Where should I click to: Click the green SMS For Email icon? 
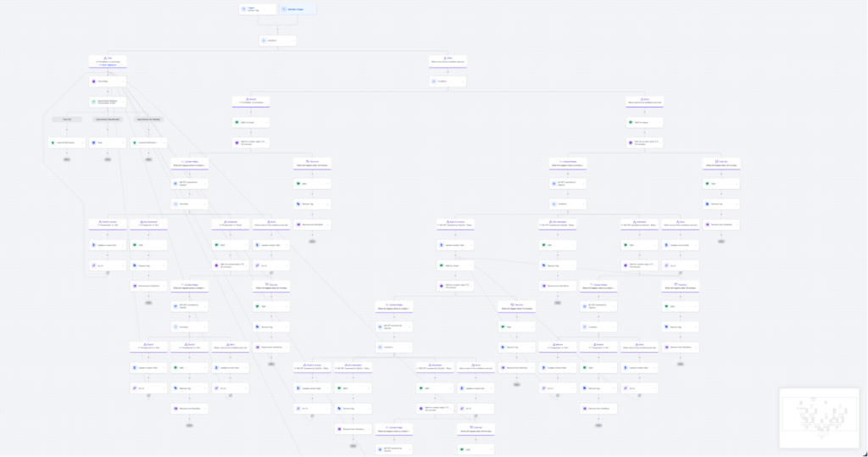point(237,122)
